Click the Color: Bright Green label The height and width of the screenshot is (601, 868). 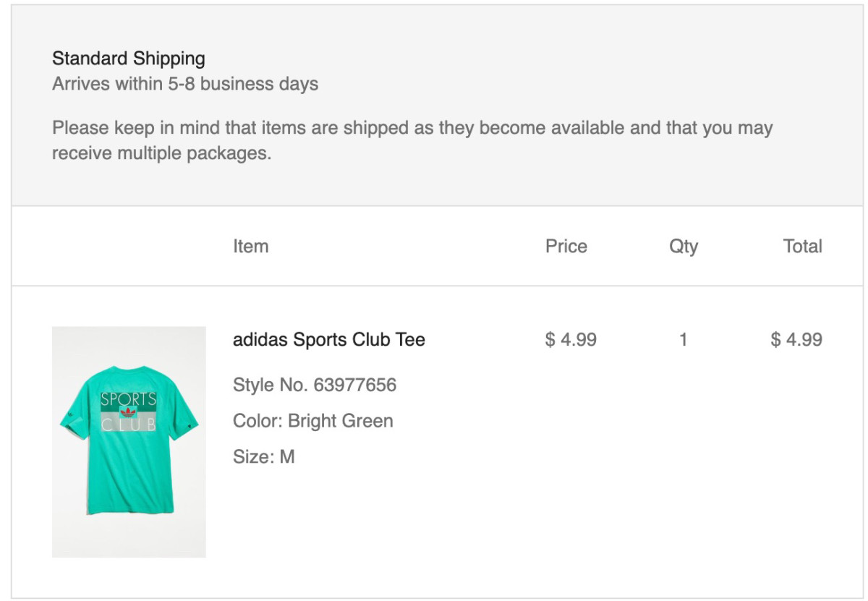click(312, 420)
